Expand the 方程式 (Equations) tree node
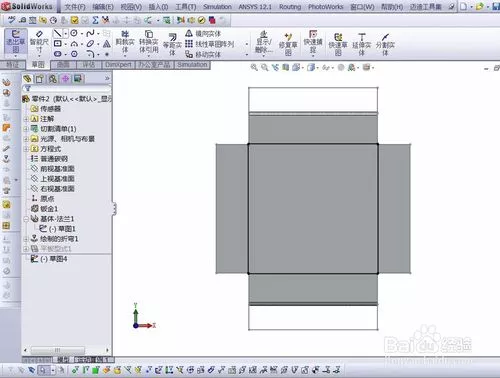 [26, 149]
